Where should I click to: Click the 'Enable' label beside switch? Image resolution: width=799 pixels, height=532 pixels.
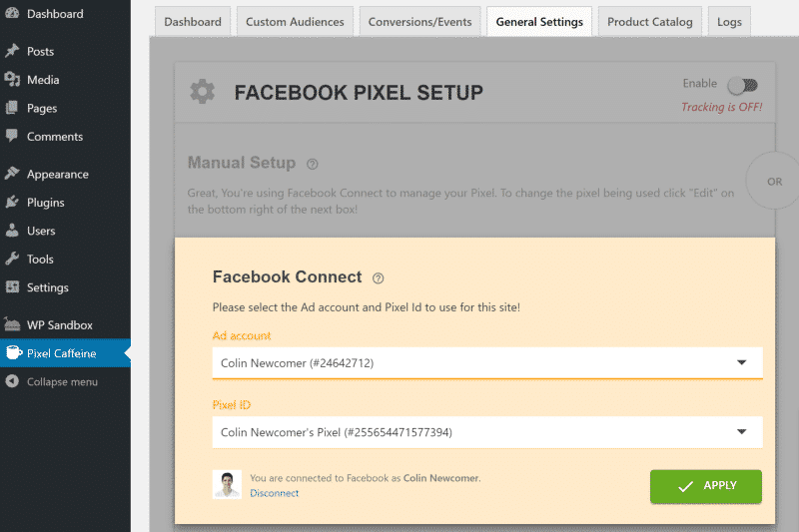(x=700, y=83)
